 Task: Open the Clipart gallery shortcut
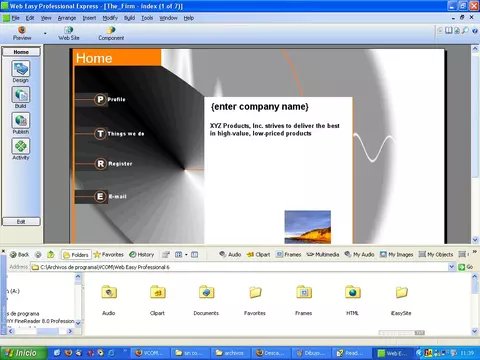(258, 255)
